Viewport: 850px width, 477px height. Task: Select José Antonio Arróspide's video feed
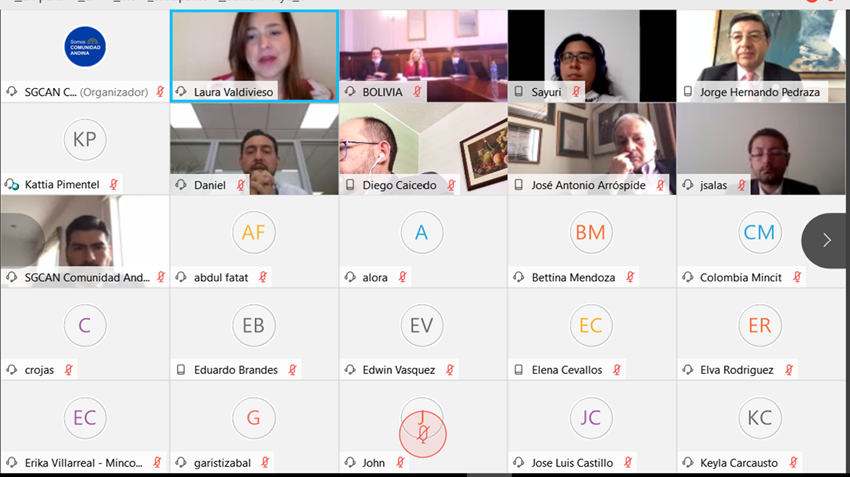click(592, 149)
